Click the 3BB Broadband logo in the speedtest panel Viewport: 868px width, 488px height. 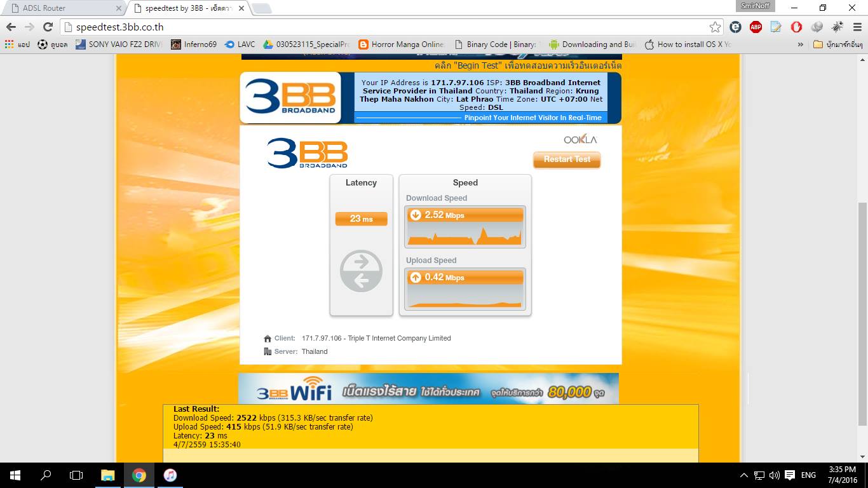pos(308,153)
